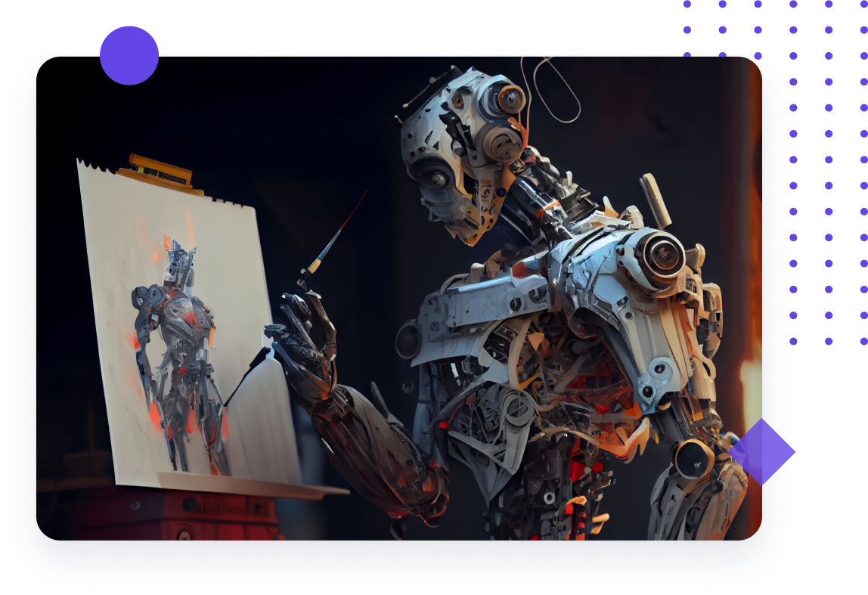The image size is (868, 595).
Task: Click the camera lens on robot's shoulder
Action: pyautogui.click(x=660, y=254)
